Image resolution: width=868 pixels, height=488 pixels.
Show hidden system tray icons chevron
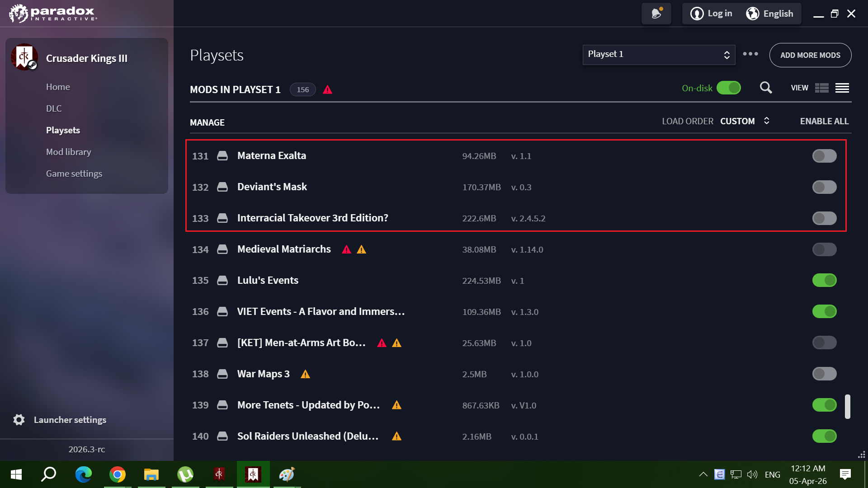click(703, 474)
